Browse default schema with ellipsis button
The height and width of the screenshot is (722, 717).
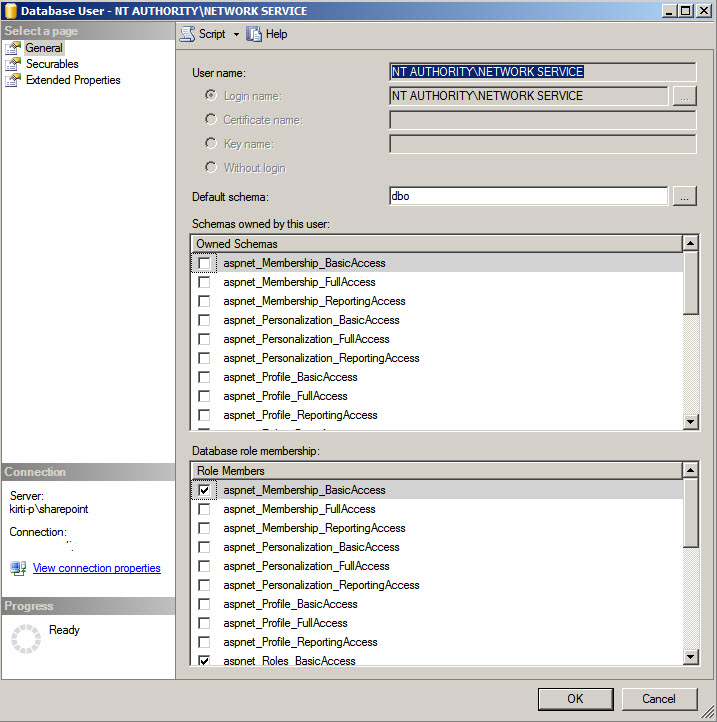[684, 197]
